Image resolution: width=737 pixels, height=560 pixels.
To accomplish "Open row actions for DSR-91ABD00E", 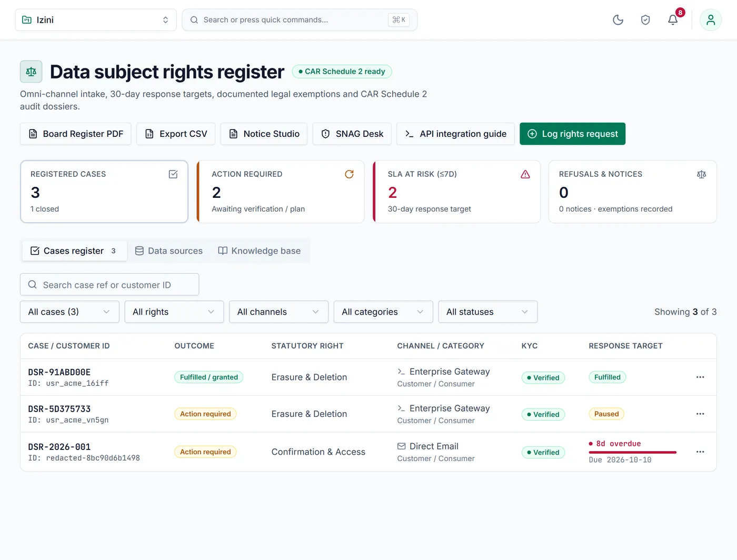I will click(x=700, y=377).
